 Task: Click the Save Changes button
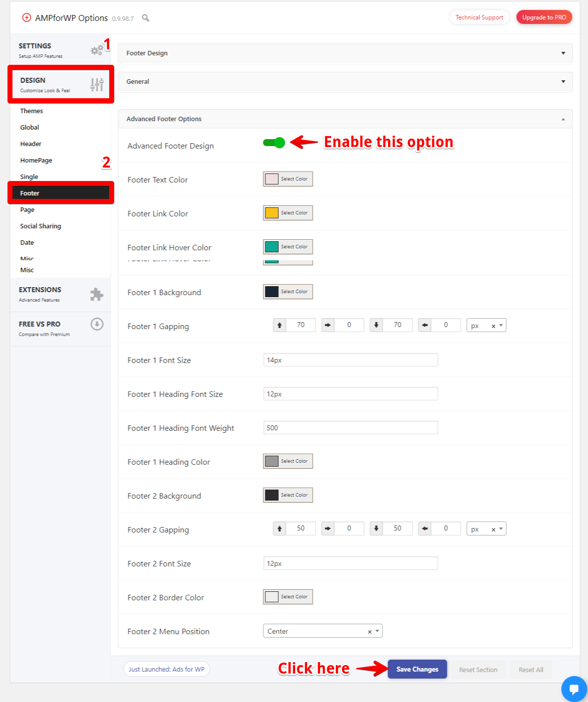click(417, 669)
